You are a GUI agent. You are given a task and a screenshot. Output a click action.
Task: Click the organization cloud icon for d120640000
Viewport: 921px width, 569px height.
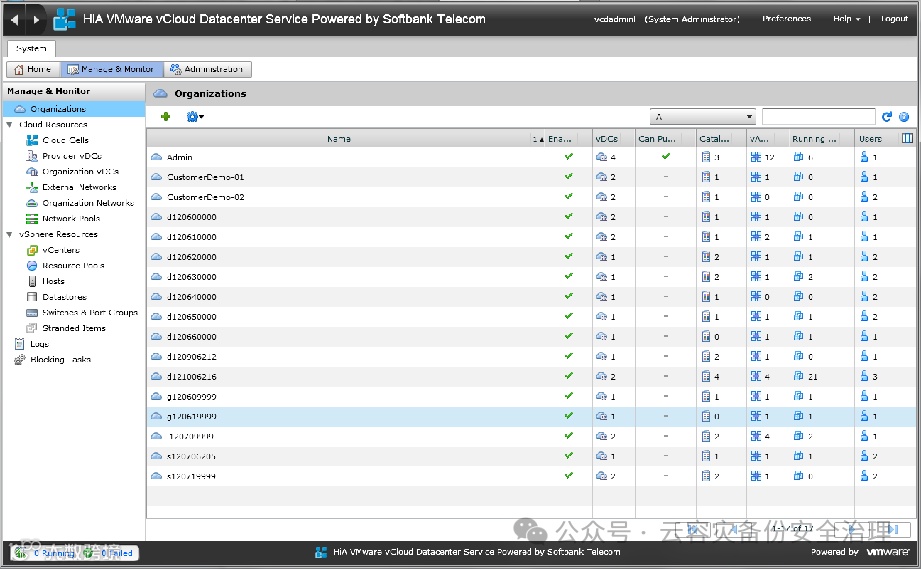point(156,297)
